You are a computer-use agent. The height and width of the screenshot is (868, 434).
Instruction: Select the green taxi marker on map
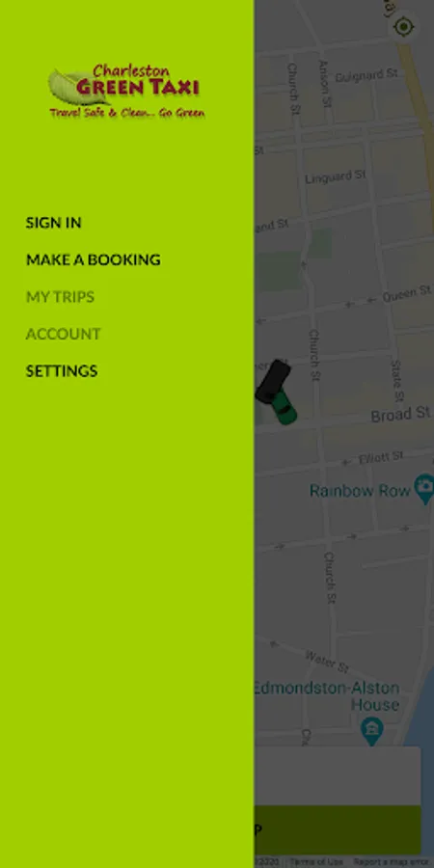coord(285,407)
